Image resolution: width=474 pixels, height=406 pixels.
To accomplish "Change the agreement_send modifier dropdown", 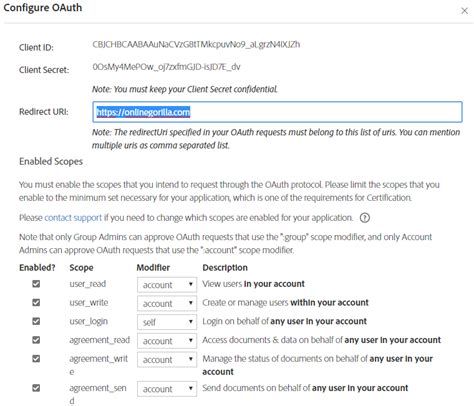I will coord(167,389).
